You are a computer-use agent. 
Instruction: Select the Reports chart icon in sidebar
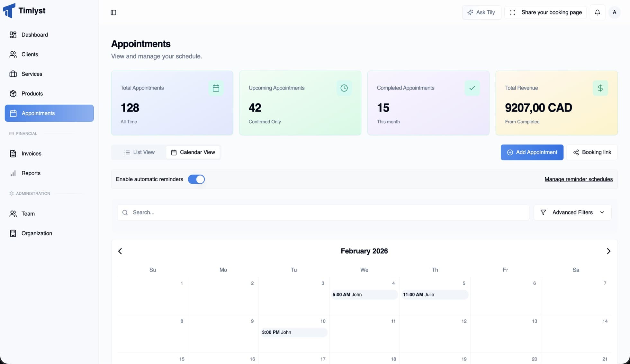click(x=13, y=173)
